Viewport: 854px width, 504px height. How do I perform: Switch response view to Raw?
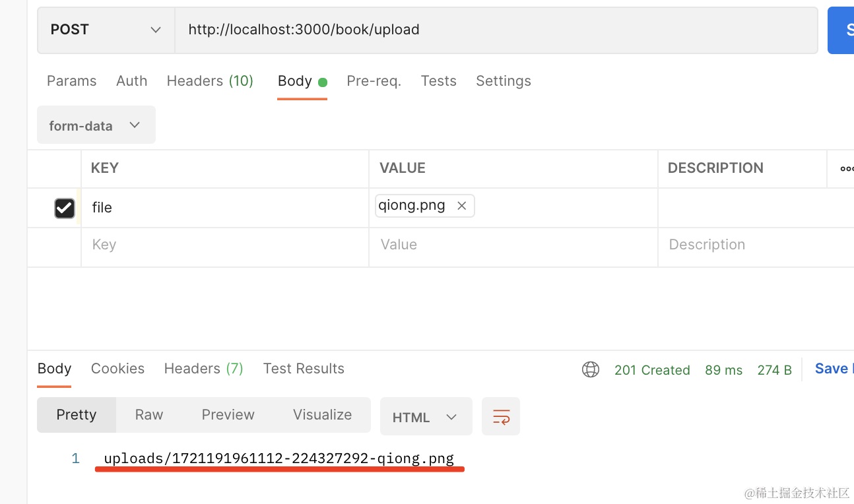[x=148, y=415]
